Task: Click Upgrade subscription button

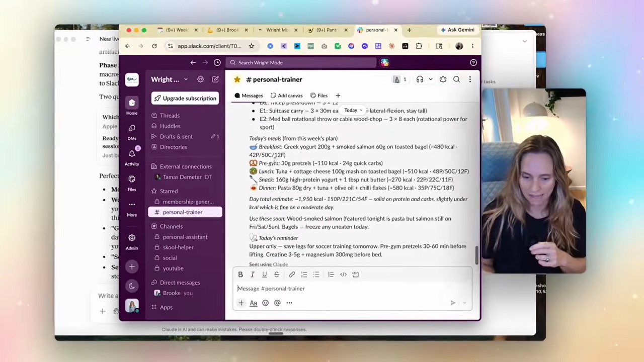Action: coord(185,98)
